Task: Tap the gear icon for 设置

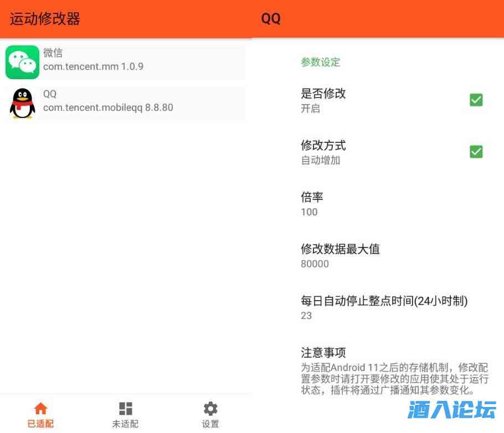Action: 210,409
